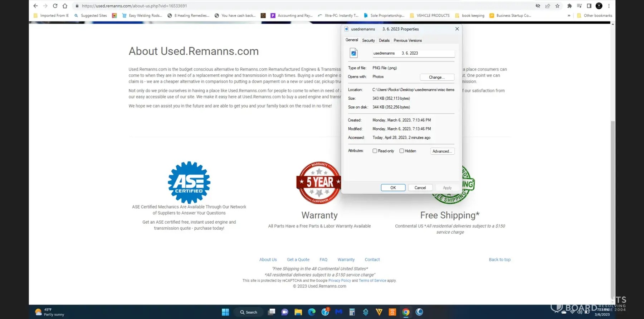Viewport: 644px width, 319px height.
Task: View site info via the lock icon
Action: [x=77, y=6]
